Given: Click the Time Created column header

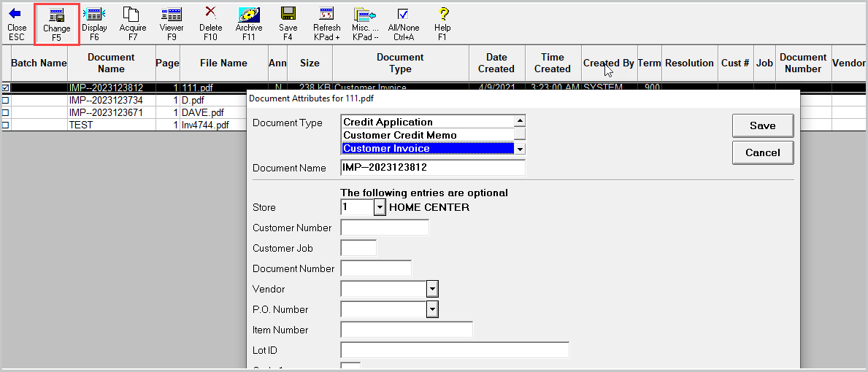Looking at the screenshot, I should point(553,63).
